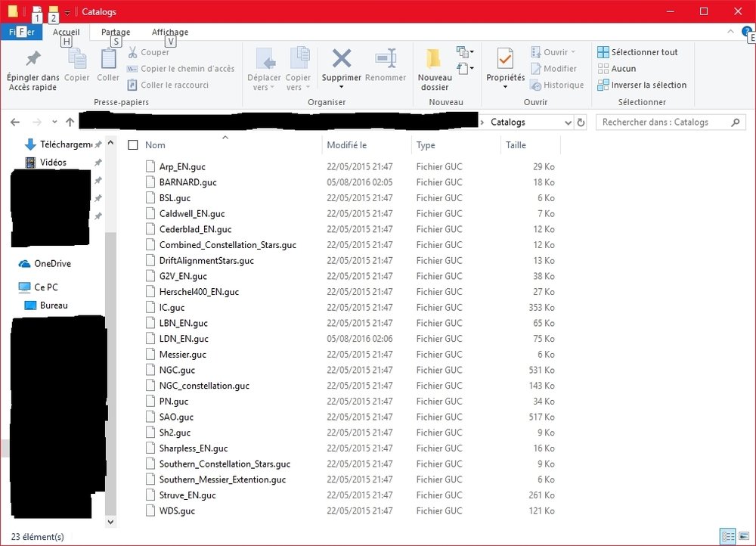Click Inverser la sélection
Image resolution: width=756 pixels, height=546 pixels.
(x=642, y=85)
